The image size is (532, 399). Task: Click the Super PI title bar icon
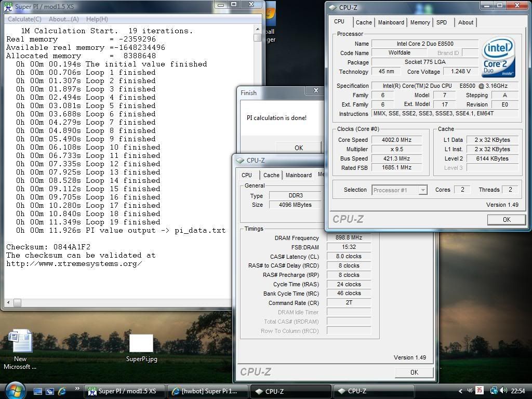(8, 6)
